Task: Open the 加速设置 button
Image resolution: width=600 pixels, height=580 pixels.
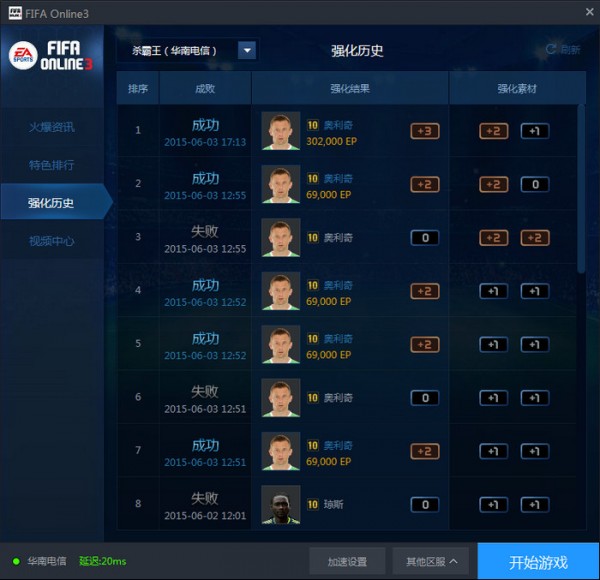Action: click(347, 561)
